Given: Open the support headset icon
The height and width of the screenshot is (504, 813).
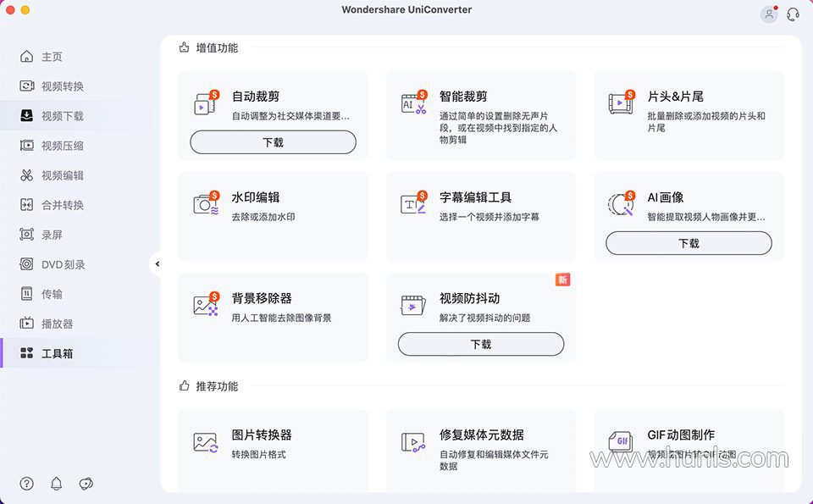Looking at the screenshot, I should coord(793,14).
